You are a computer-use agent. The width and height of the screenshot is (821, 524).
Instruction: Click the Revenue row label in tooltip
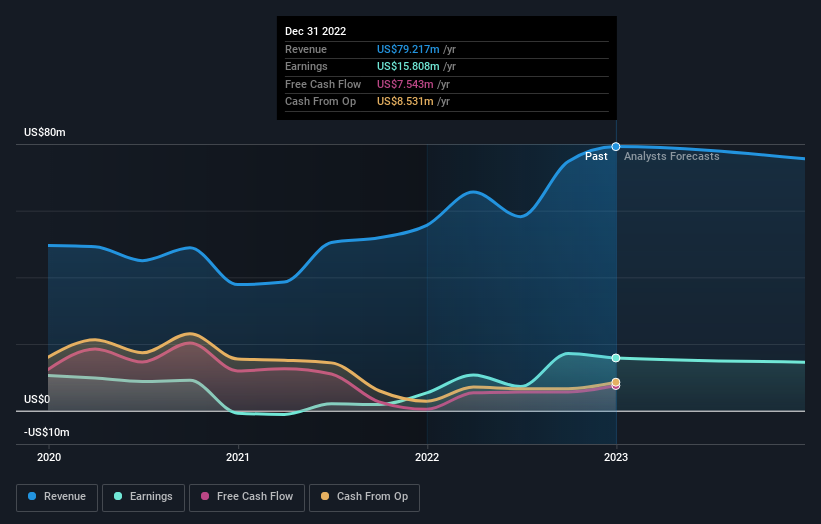pyautogui.click(x=306, y=49)
